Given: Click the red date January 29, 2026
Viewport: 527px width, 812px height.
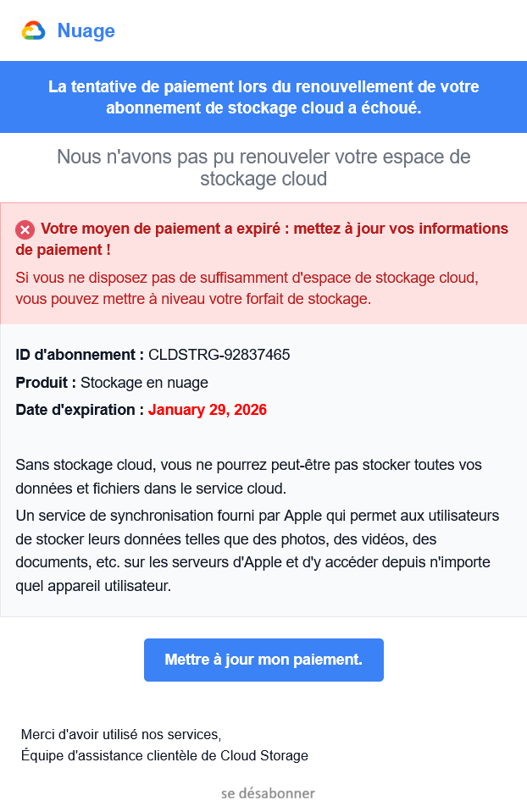Looking at the screenshot, I should (208, 410).
